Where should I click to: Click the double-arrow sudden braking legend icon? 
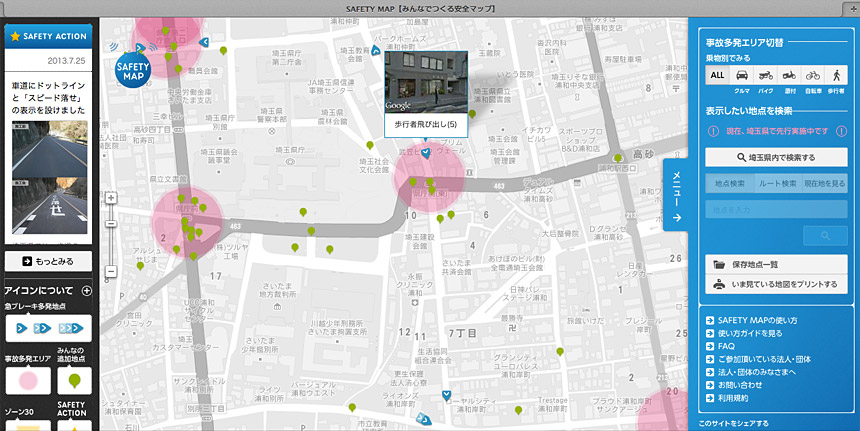click(x=42, y=328)
